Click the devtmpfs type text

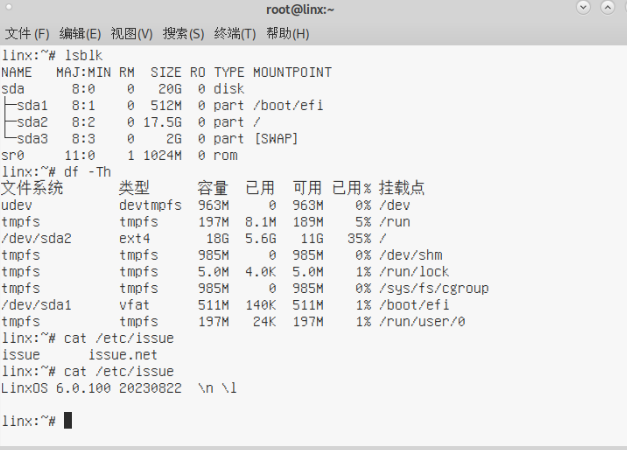[150, 205]
